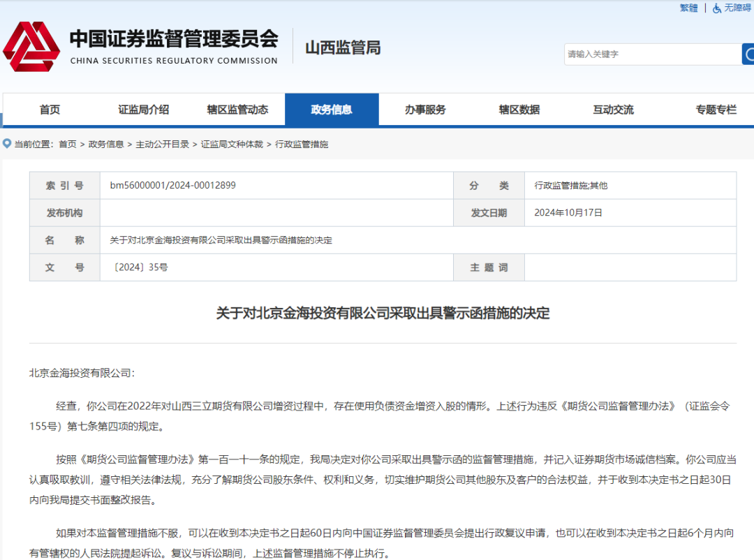Click the CSRC red logo emblem
This screenshot has width=754, height=560.
31,47
